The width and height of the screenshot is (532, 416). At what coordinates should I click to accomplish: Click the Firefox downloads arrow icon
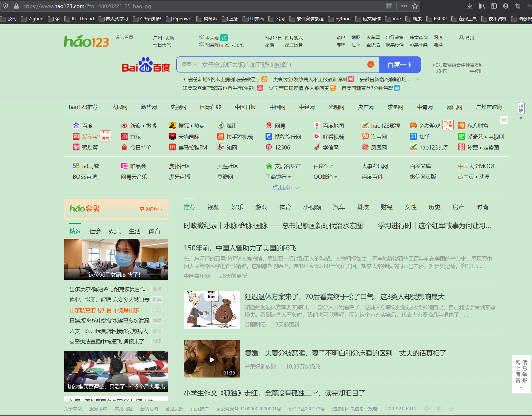[470, 6]
